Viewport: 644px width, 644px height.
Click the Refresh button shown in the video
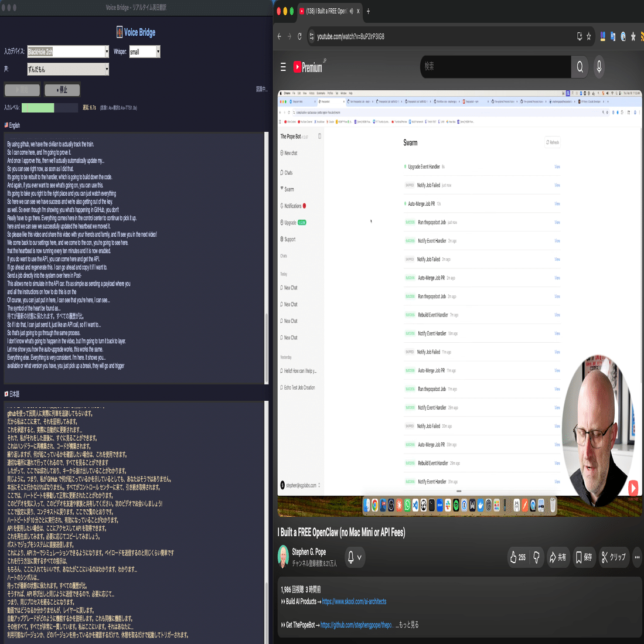tap(553, 142)
